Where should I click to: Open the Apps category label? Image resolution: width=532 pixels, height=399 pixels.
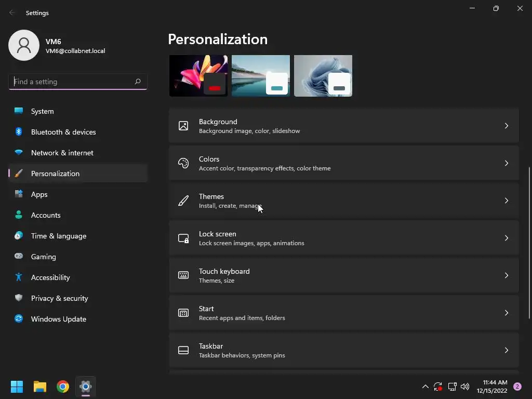click(x=39, y=194)
